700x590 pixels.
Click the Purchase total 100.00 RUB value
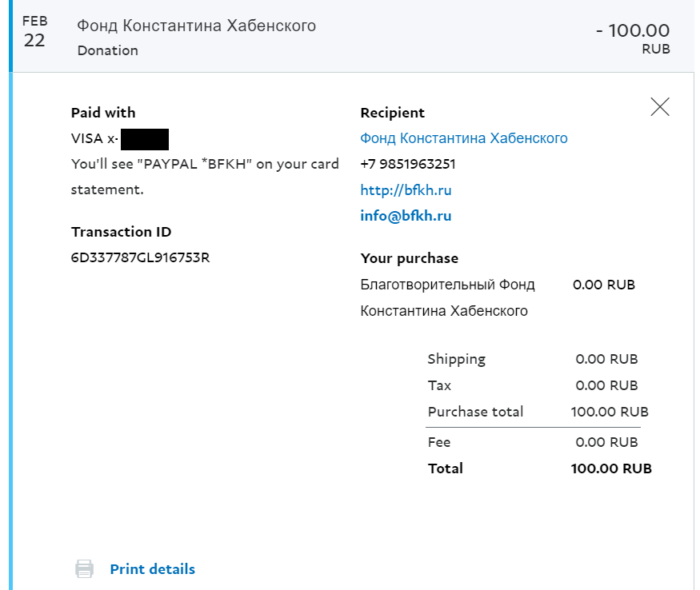click(610, 412)
